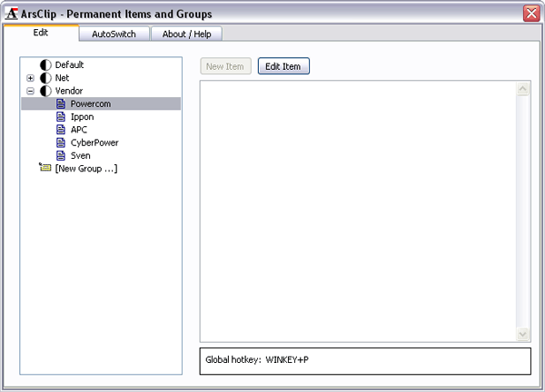The width and height of the screenshot is (545, 392).
Task: Select the Vendor group label
Action: click(x=69, y=91)
